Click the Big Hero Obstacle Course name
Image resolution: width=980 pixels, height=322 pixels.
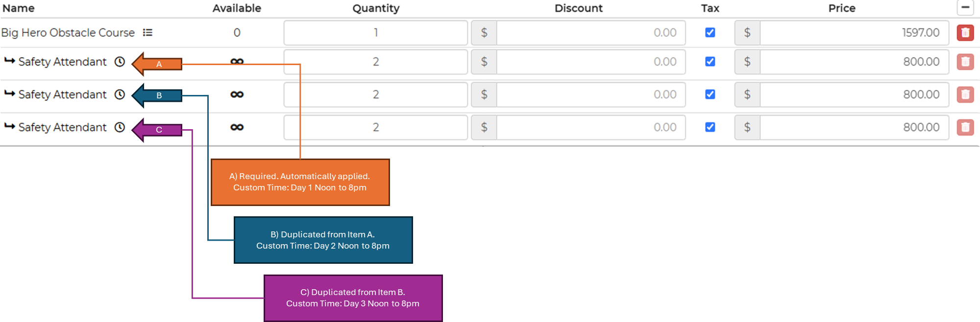pos(68,33)
